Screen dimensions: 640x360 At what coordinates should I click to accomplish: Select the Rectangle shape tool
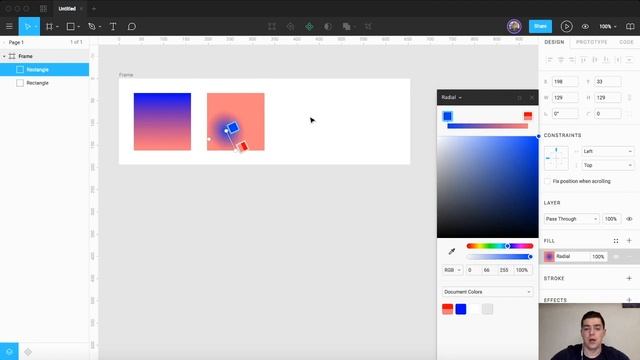click(x=71, y=27)
